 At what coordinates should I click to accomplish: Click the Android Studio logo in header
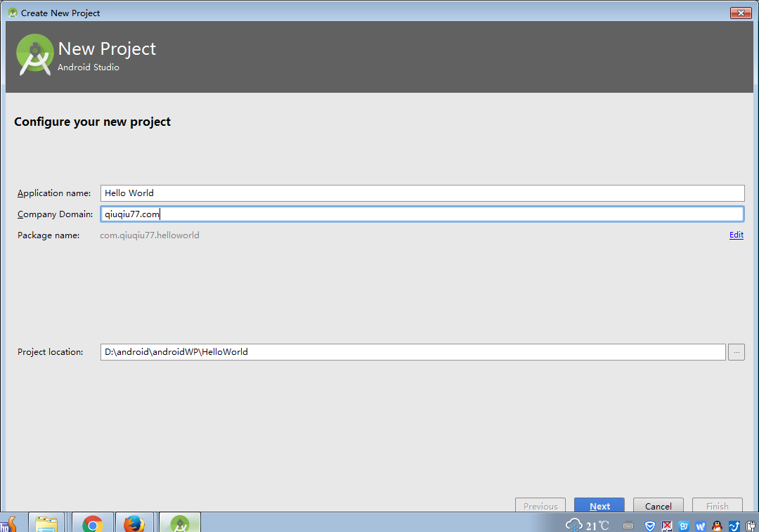[x=35, y=55]
